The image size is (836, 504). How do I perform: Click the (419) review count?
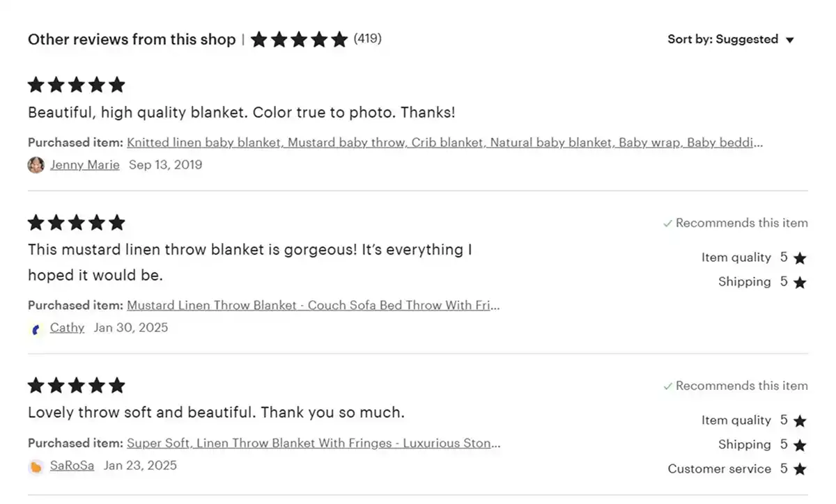[x=367, y=40]
